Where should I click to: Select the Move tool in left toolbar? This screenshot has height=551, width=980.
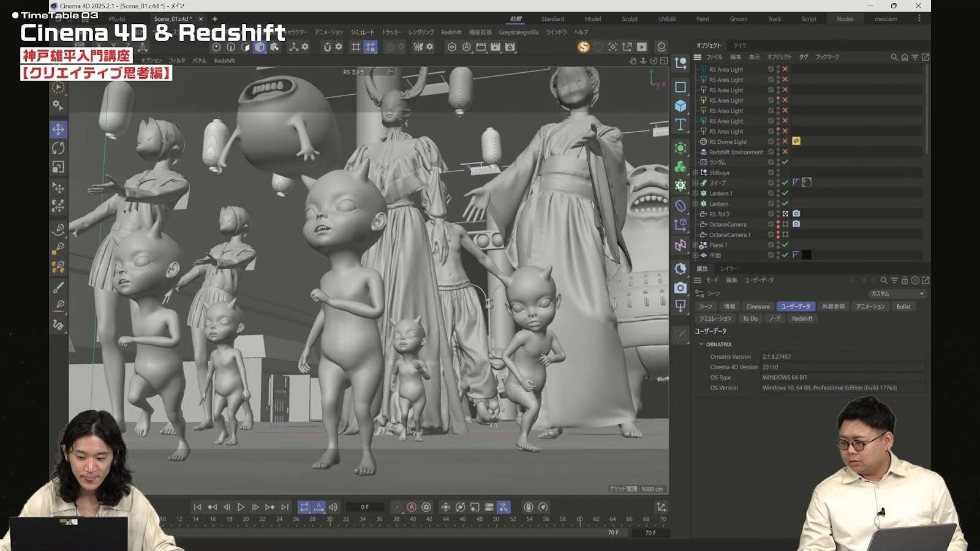[x=58, y=129]
